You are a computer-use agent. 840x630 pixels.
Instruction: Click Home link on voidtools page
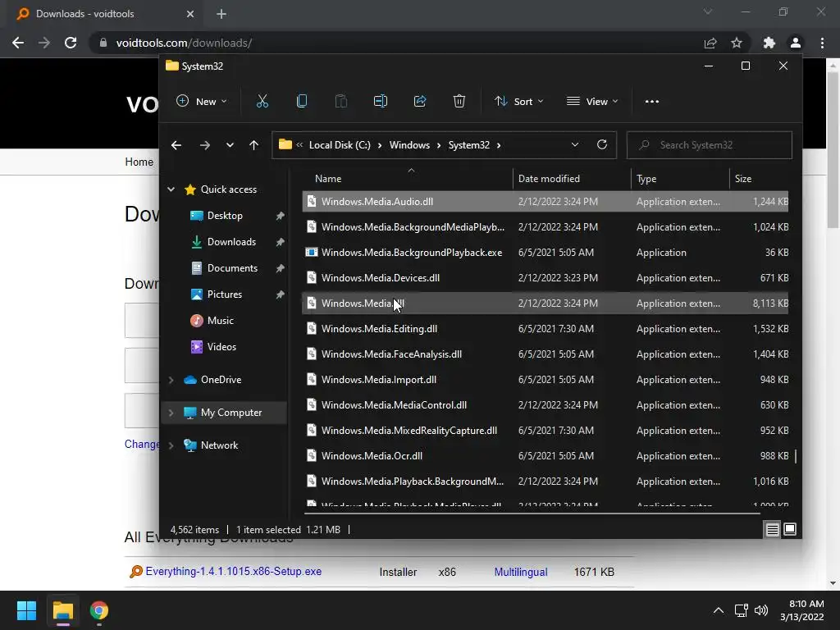139,162
